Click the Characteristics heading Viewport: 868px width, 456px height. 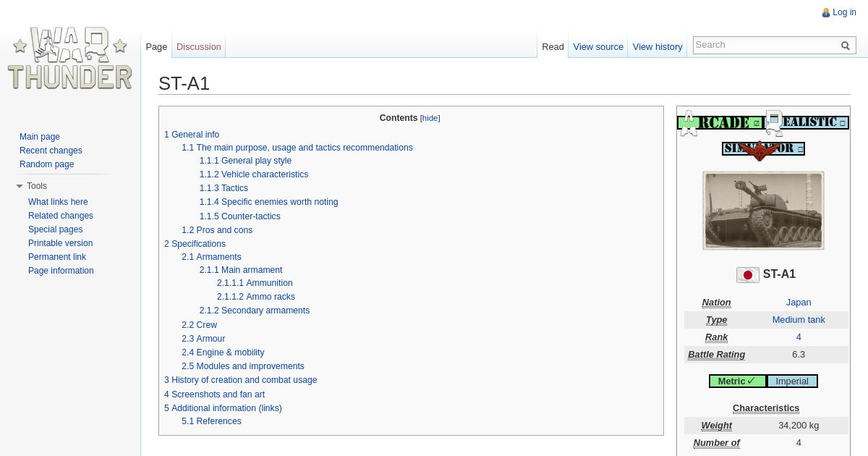(x=766, y=408)
